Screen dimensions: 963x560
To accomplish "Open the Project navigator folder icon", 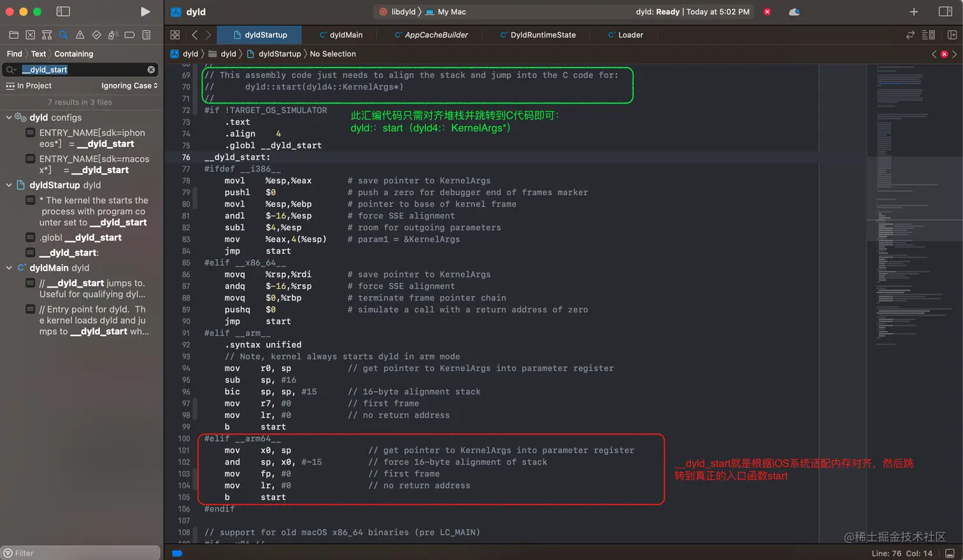I will tap(13, 35).
